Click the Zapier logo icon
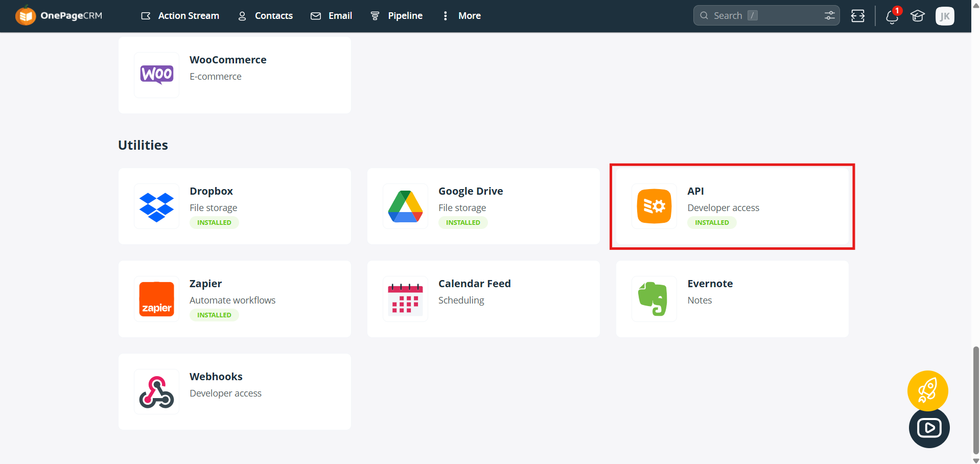The image size is (980, 464). (157, 299)
